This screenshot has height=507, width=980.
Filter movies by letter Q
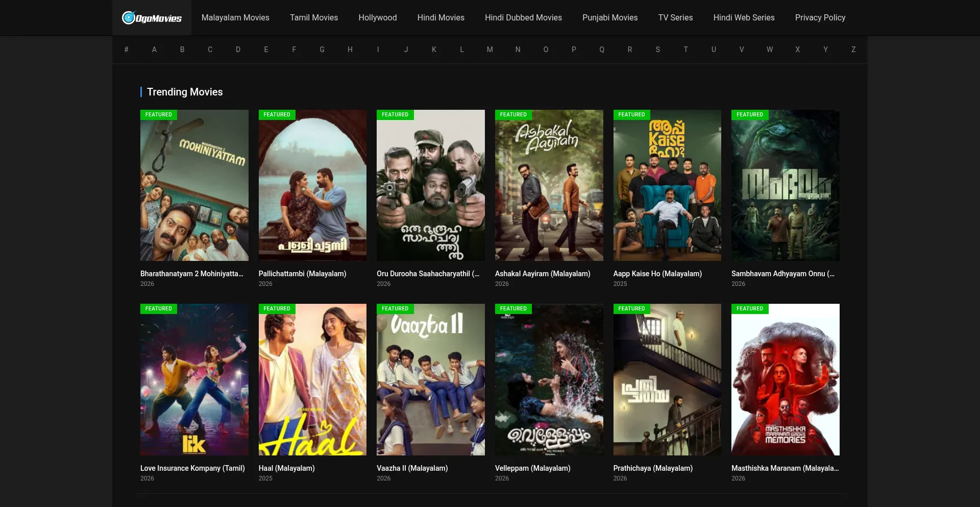pyautogui.click(x=602, y=50)
